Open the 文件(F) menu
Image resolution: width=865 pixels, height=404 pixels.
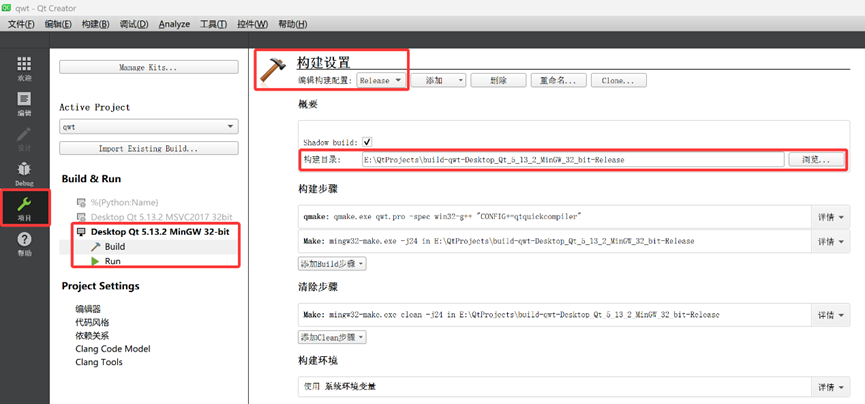[21, 24]
